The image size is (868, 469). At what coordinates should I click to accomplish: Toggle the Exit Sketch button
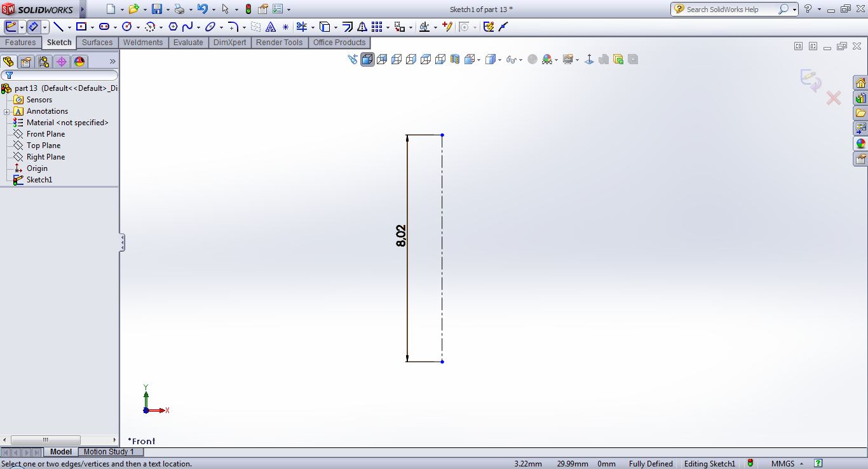coord(11,27)
